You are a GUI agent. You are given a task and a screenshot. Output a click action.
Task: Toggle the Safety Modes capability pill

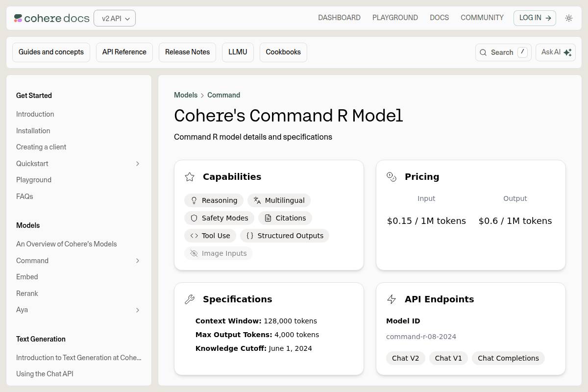[219, 218]
